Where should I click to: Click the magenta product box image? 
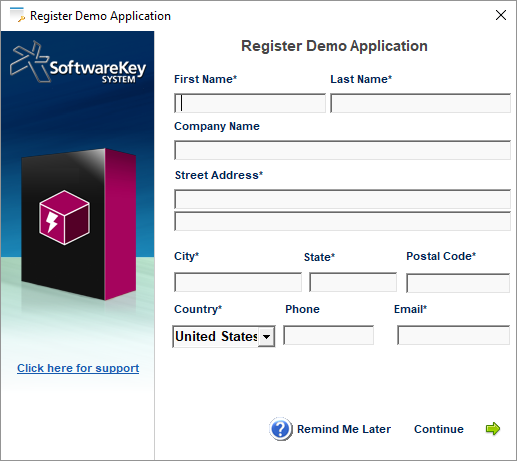coord(79,224)
